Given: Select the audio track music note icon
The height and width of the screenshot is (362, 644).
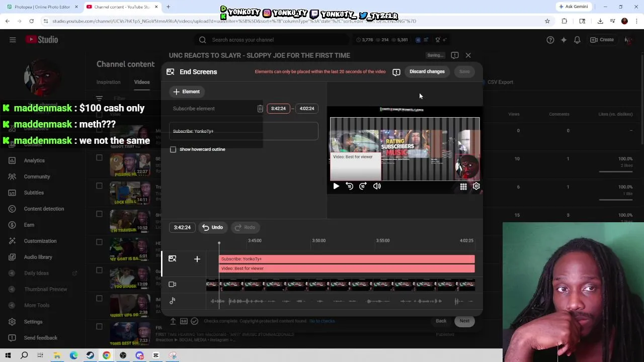Looking at the screenshot, I should tap(173, 301).
